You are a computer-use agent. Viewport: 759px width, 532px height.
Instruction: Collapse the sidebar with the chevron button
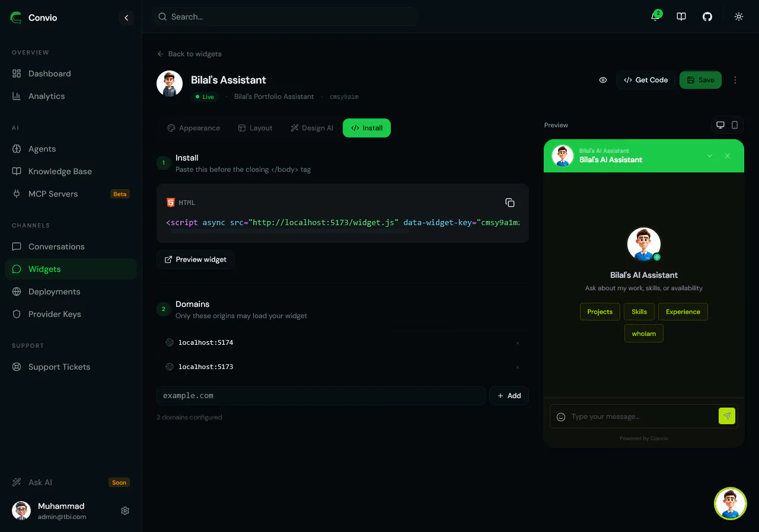(x=126, y=18)
